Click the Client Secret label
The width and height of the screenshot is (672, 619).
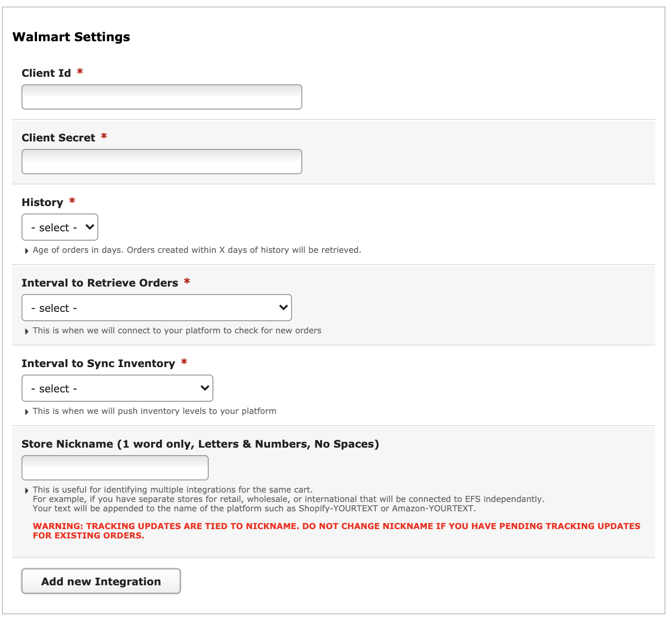coord(58,138)
